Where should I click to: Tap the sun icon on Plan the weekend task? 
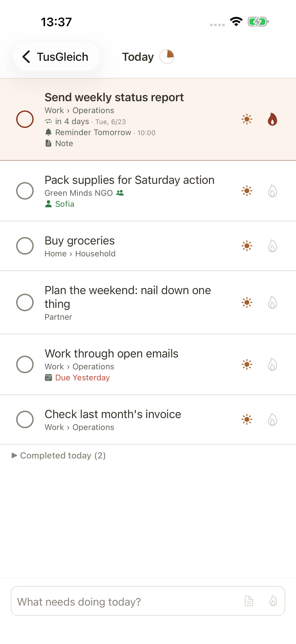click(247, 302)
